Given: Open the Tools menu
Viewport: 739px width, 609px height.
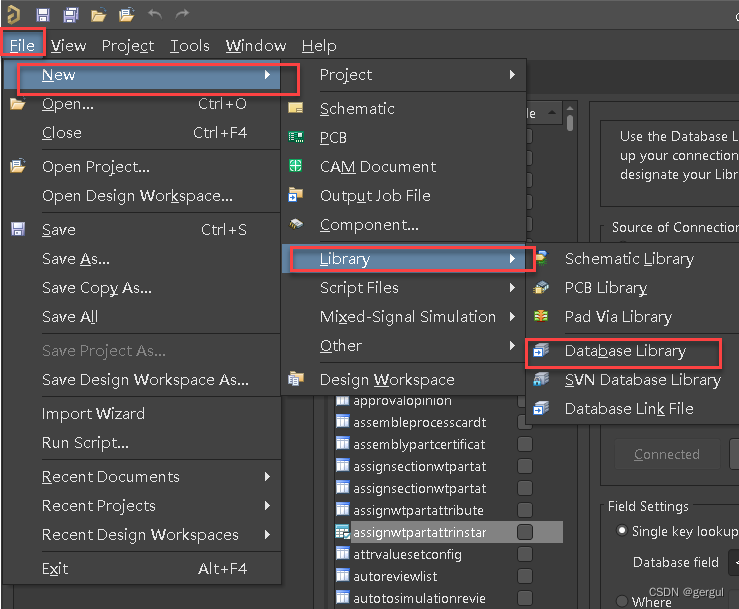Looking at the screenshot, I should 189,45.
